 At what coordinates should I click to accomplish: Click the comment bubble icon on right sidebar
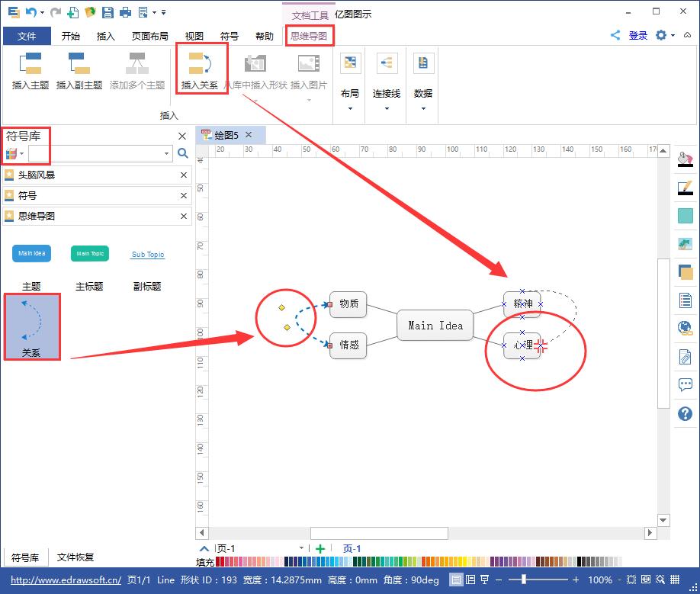point(685,385)
